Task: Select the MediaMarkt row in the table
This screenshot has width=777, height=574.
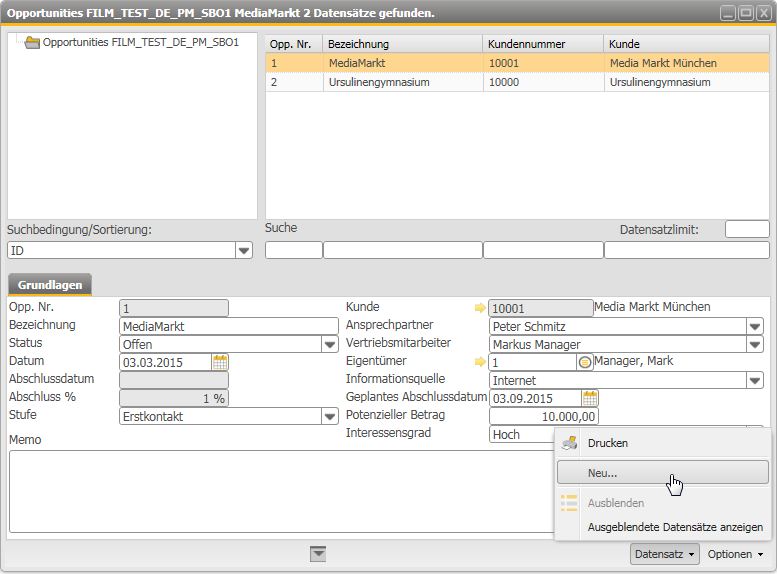Action: point(517,63)
